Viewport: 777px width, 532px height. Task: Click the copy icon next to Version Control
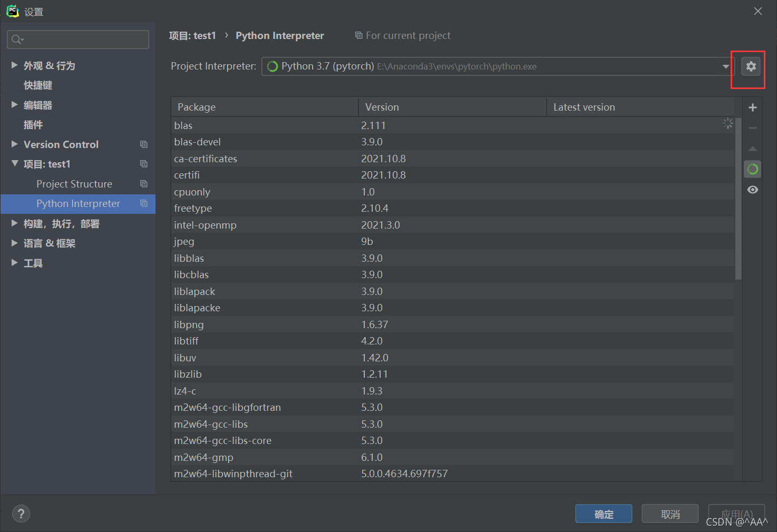click(143, 144)
